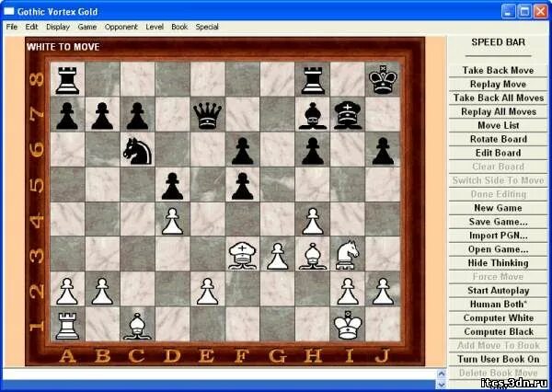Open the Move List
The width and height of the screenshot is (552, 392).
pos(498,125)
